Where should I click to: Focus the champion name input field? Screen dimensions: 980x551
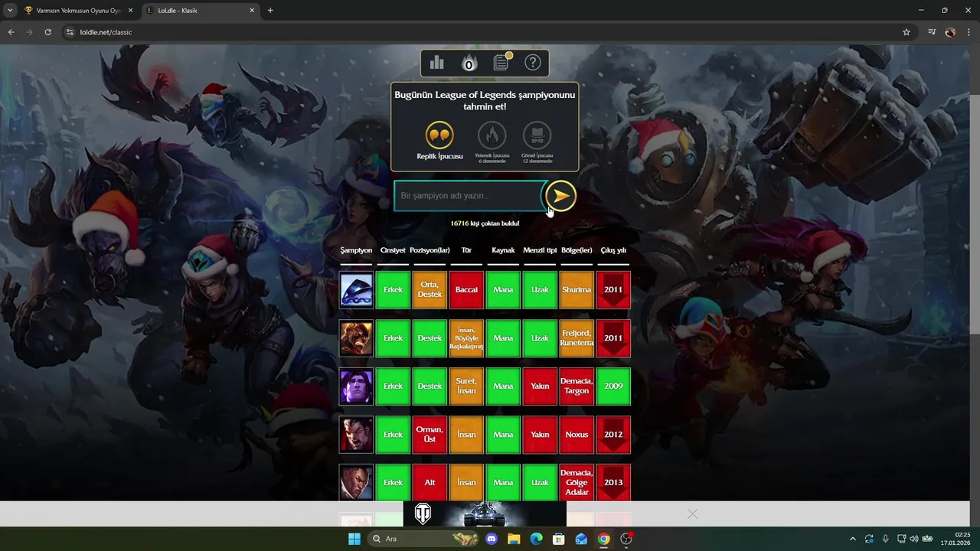[469, 196]
